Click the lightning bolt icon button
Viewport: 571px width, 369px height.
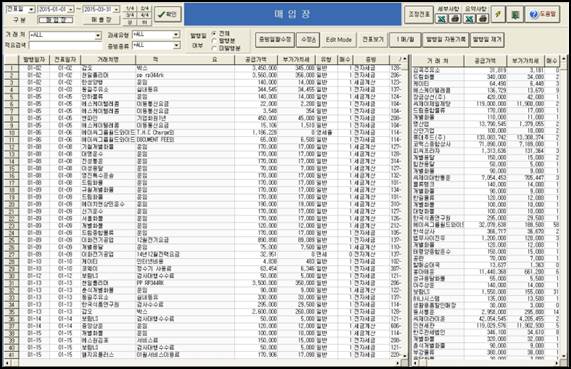[x=498, y=15]
